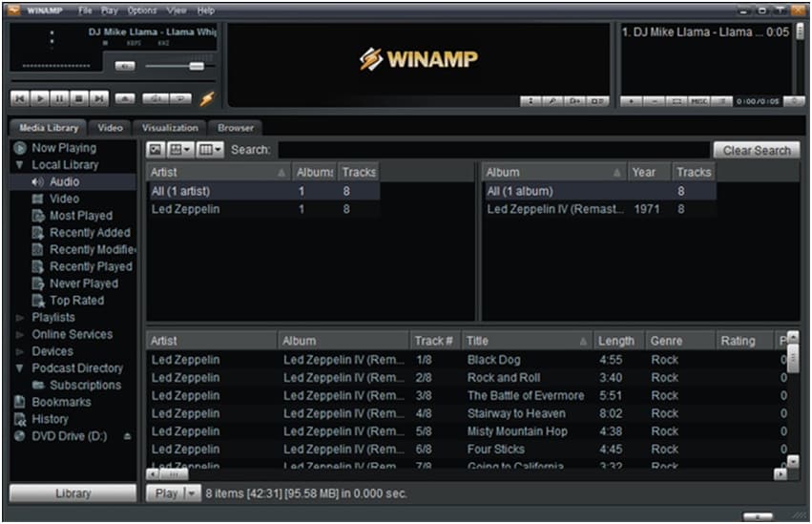Sort tracks by the Length column header
This screenshot has height=524, width=812.
click(x=618, y=341)
